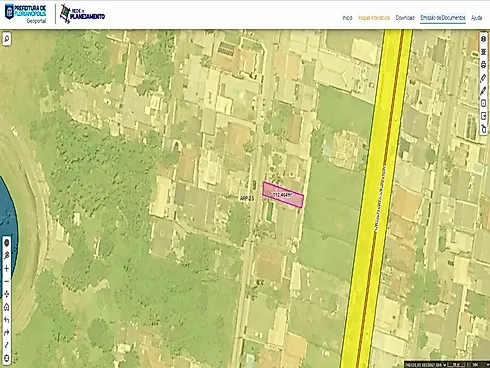The height and width of the screenshot is (368, 490).
Task: Click the globe icon in left toolbar
Action: (6, 243)
